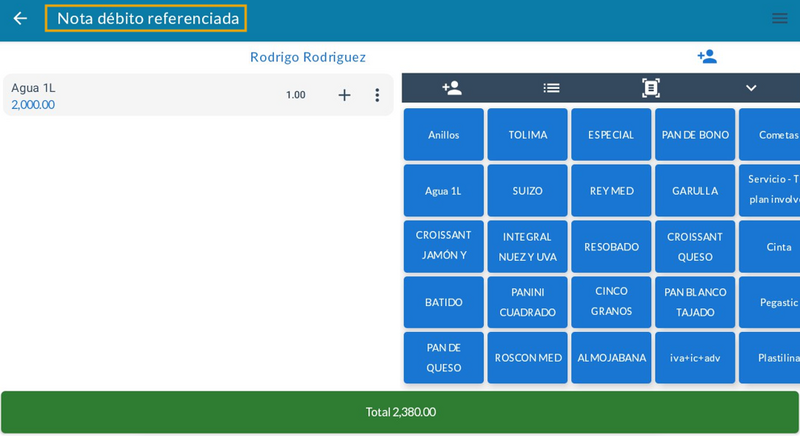The width and height of the screenshot is (800, 436).
Task: Choose the PAN DE BONO tile
Action: click(x=695, y=135)
